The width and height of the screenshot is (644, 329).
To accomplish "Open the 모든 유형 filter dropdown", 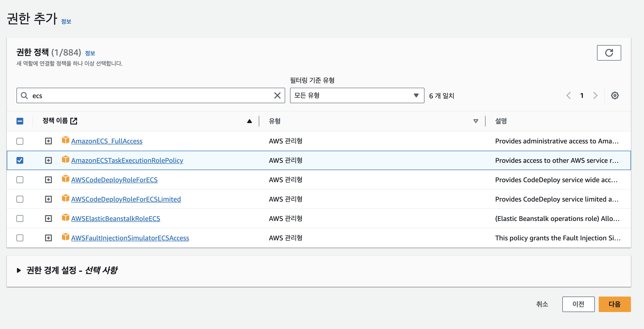I will pyautogui.click(x=357, y=95).
